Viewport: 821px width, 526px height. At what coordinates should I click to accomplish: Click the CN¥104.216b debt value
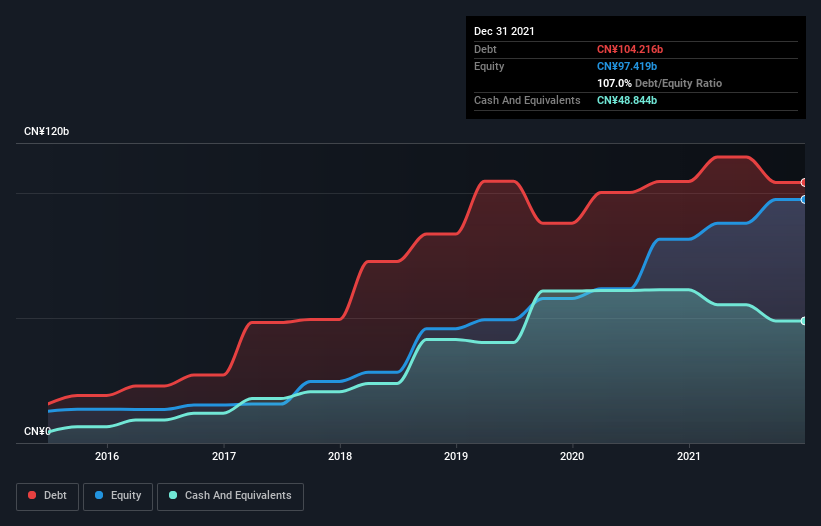click(x=630, y=49)
